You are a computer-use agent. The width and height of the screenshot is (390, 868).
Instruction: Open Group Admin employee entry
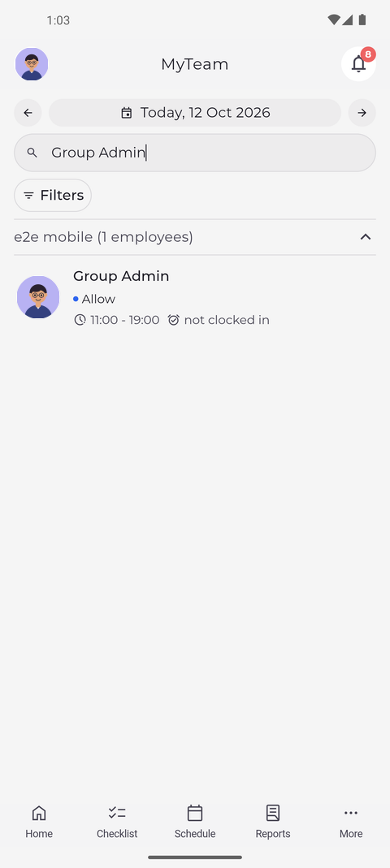(195, 297)
